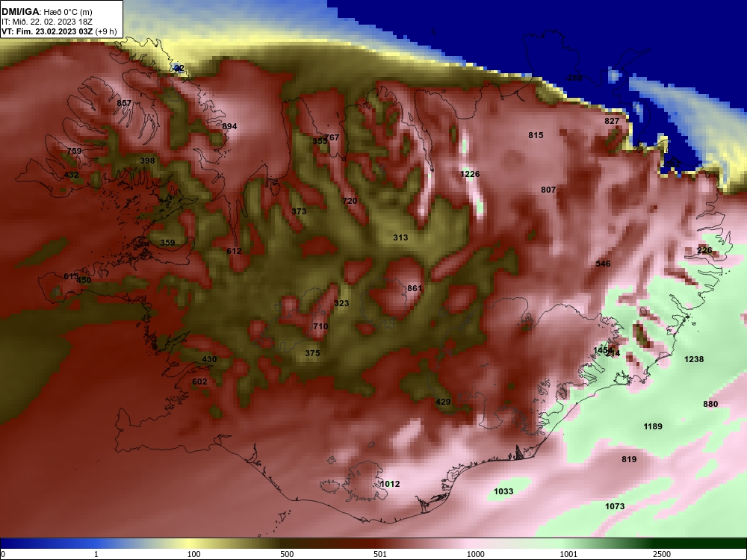Click the negative value -282
The width and height of the screenshot is (747, 560).
click(x=574, y=78)
